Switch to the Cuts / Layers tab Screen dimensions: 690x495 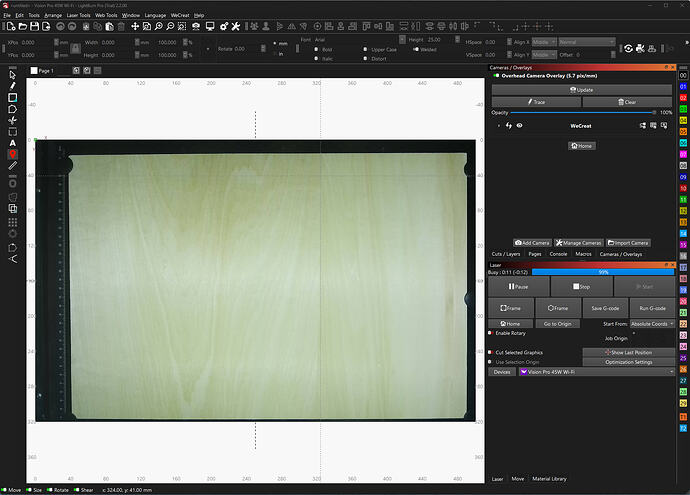506,254
